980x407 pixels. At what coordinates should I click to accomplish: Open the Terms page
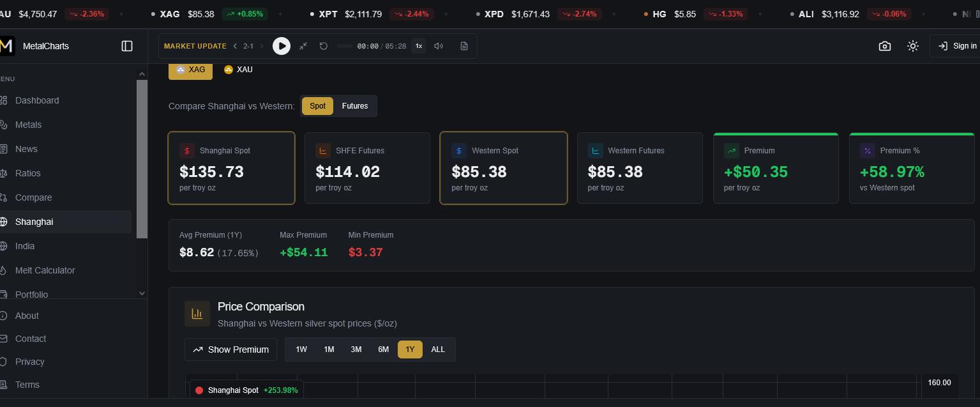click(27, 385)
